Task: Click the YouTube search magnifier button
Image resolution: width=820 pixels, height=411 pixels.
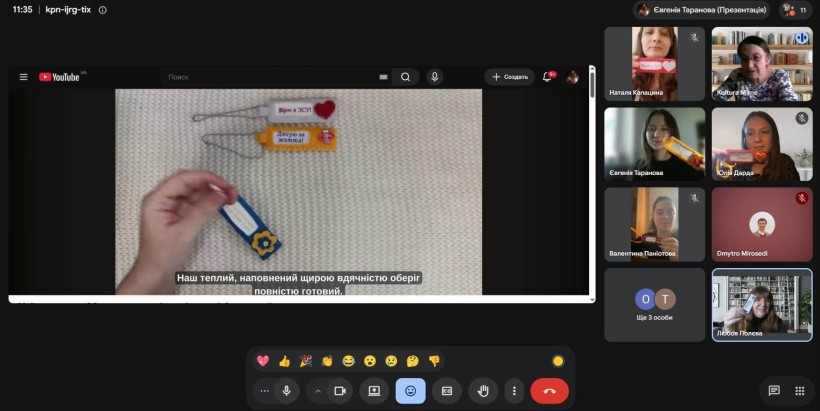Action: pos(405,77)
